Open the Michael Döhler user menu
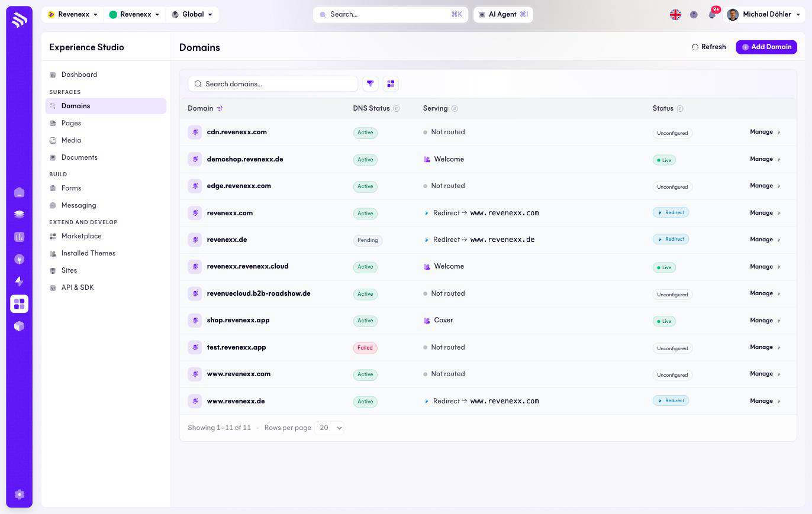The height and width of the screenshot is (514, 812). (763, 14)
